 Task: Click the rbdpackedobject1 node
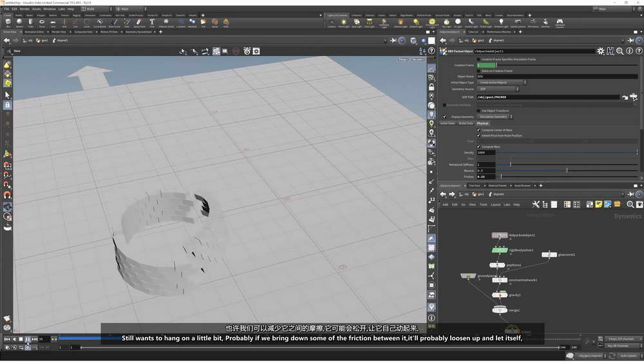(x=500, y=236)
